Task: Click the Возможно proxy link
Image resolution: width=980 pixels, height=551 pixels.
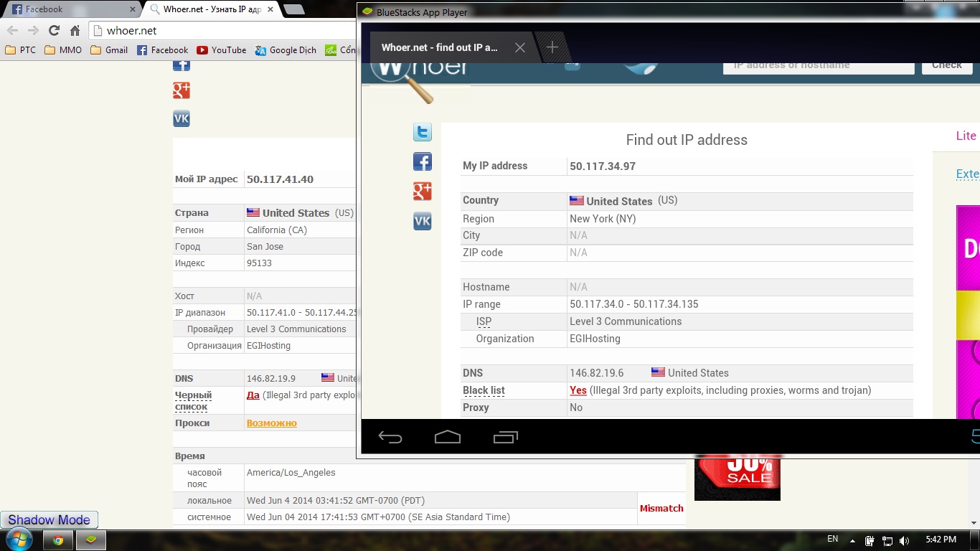Action: click(x=272, y=423)
